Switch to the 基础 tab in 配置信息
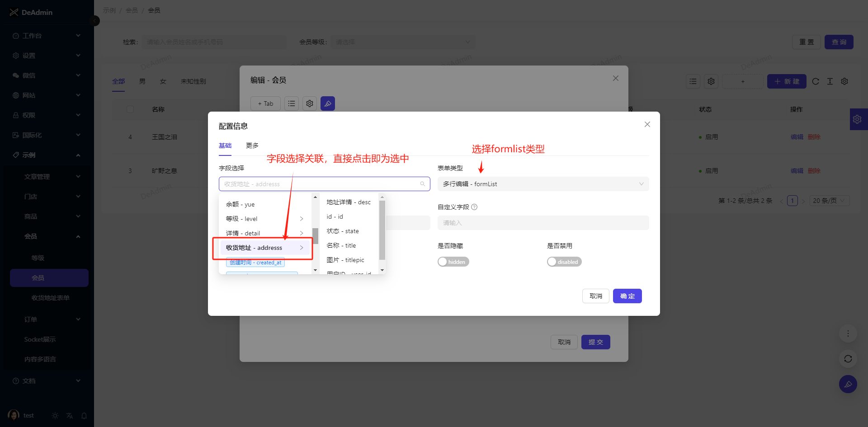Viewport: 868px width, 427px height. [225, 145]
